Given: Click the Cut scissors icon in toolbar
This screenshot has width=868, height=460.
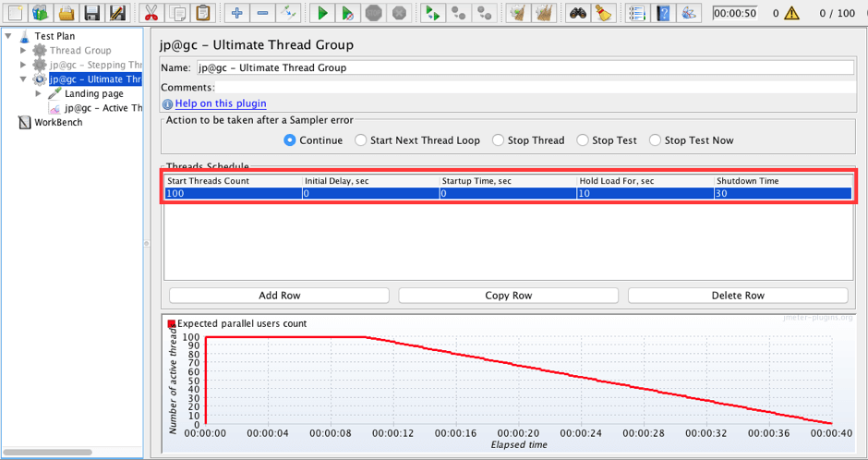Looking at the screenshot, I should [150, 13].
